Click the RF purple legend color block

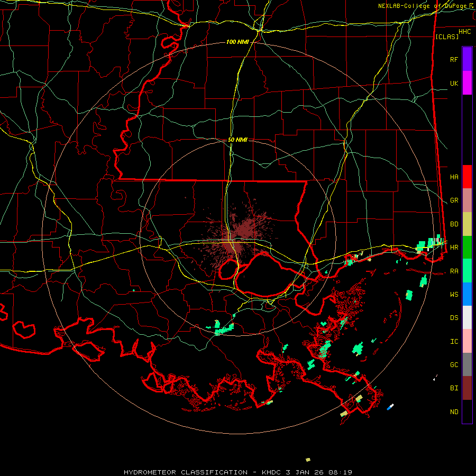pyautogui.click(x=467, y=59)
